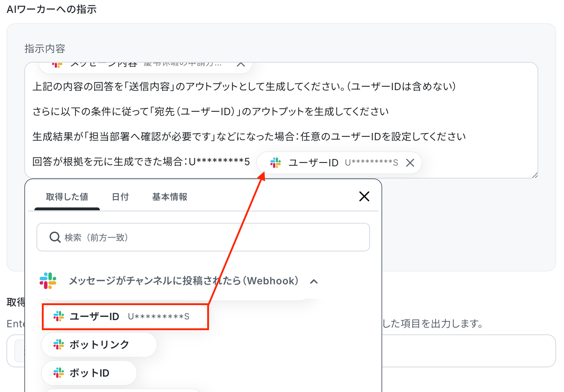The height and width of the screenshot is (392, 564).
Task: Click the text line starting with 上記の内容の回答を
Action: (244, 87)
